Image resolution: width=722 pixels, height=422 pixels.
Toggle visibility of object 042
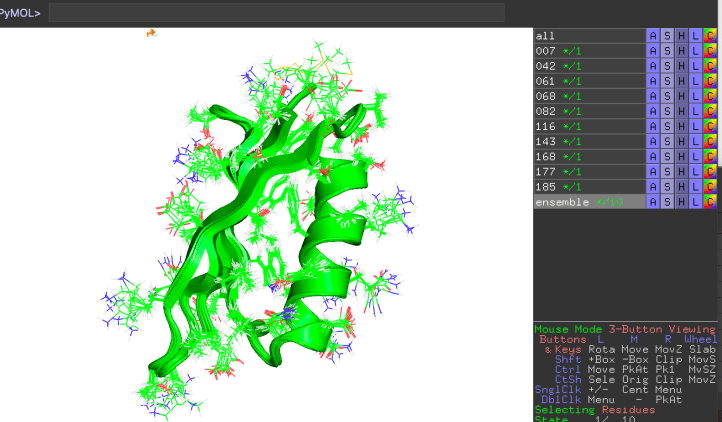pos(589,66)
